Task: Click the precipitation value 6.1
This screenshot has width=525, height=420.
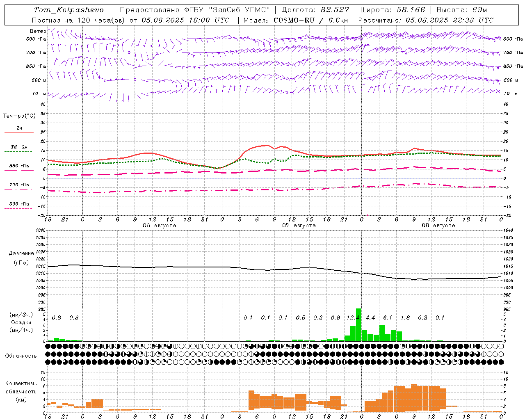Action: pos(388,318)
